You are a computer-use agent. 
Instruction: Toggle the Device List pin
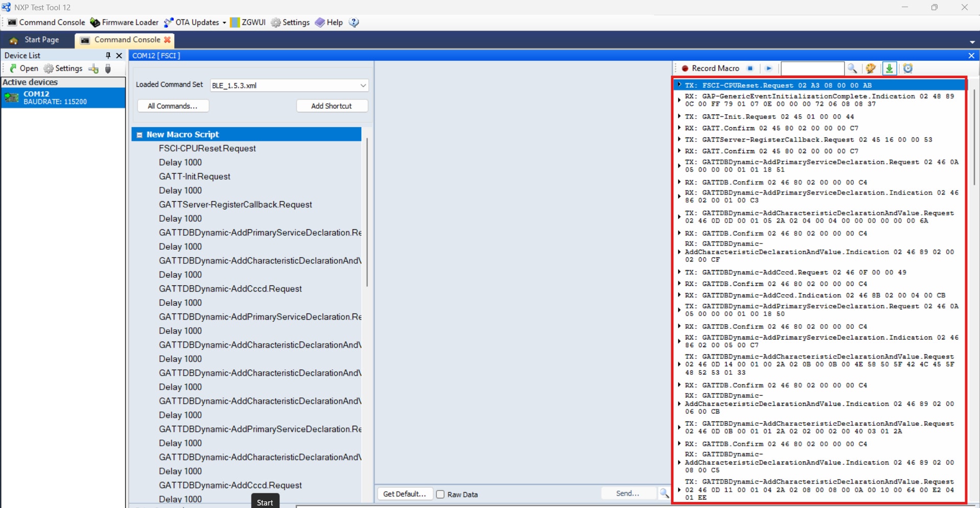107,55
